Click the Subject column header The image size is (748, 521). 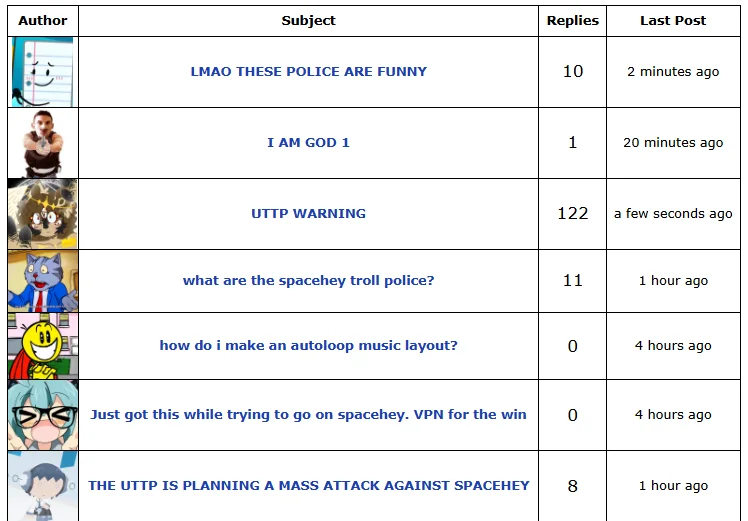coord(309,21)
